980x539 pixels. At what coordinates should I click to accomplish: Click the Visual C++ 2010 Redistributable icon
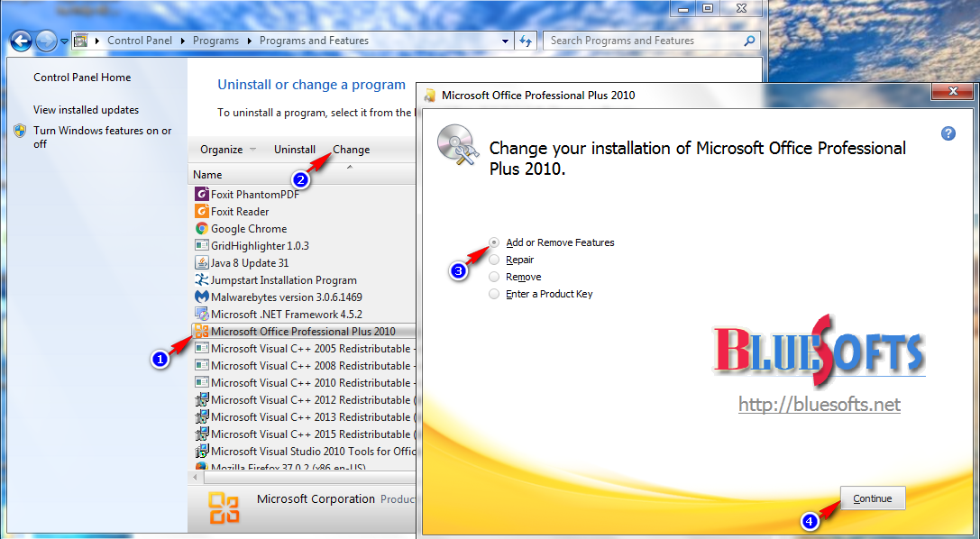pyautogui.click(x=201, y=383)
